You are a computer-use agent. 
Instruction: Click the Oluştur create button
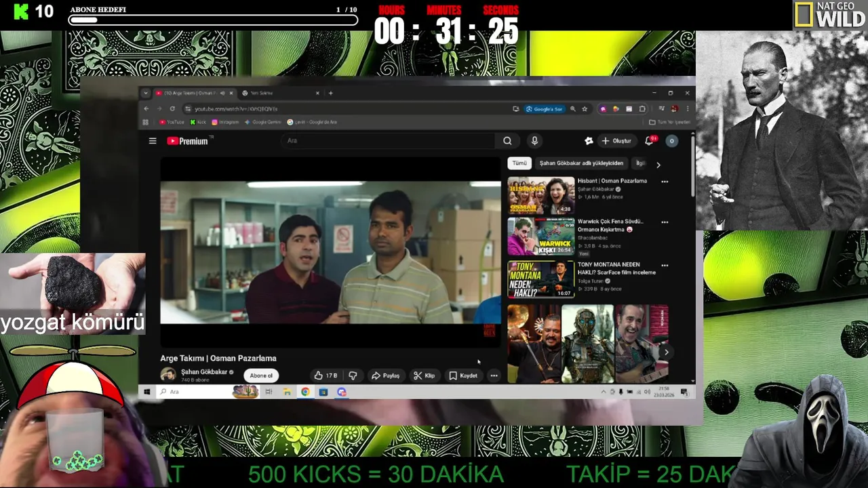click(616, 141)
